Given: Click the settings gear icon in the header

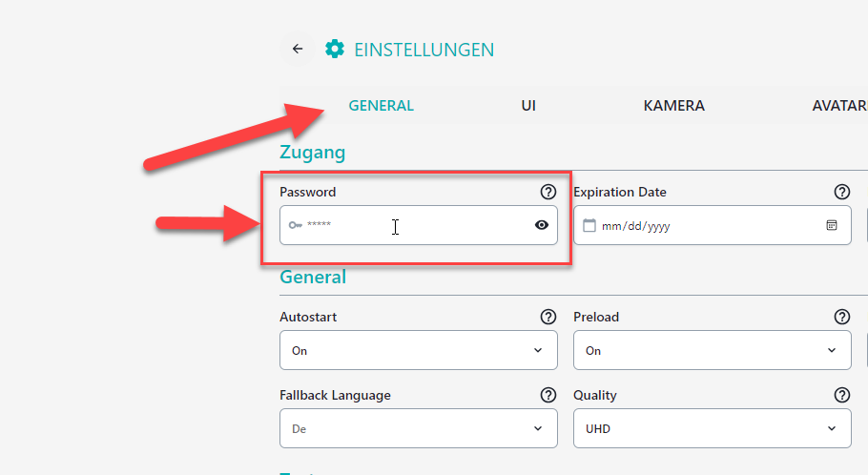Looking at the screenshot, I should [335, 49].
